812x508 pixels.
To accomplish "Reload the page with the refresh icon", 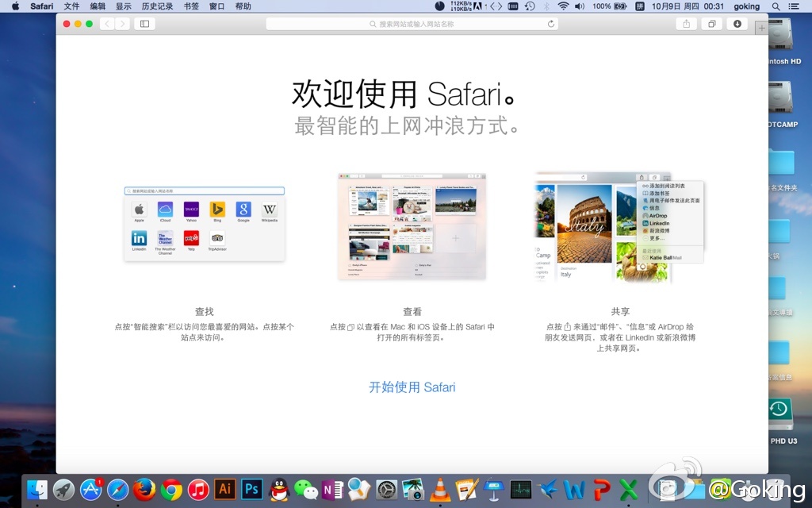I will 551,24.
